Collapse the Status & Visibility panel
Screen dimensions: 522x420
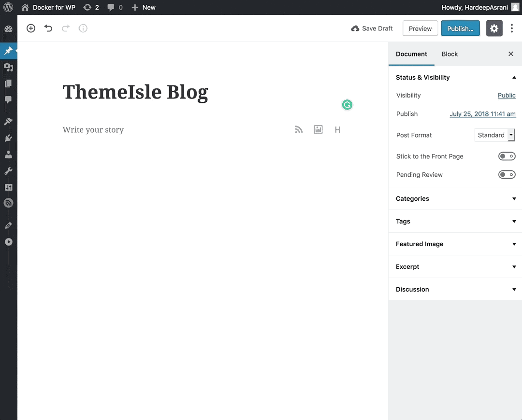(514, 77)
